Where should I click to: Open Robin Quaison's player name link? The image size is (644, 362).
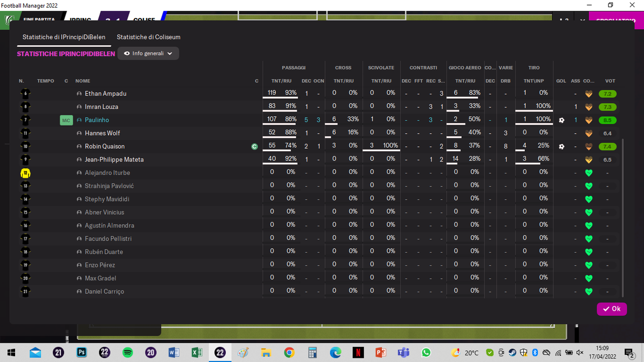105,146
